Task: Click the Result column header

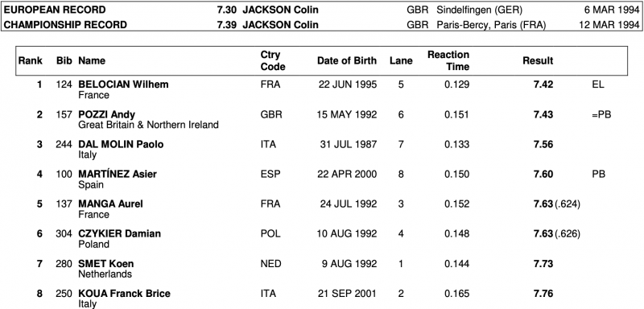Action: 538,60
